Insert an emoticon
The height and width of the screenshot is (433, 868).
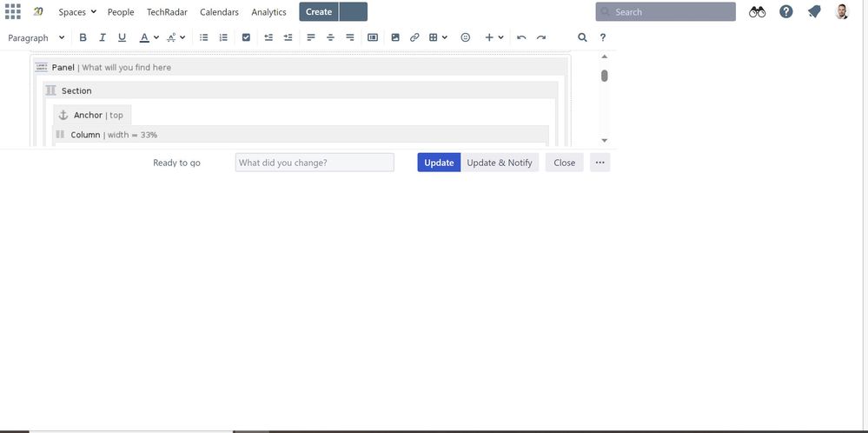point(466,37)
